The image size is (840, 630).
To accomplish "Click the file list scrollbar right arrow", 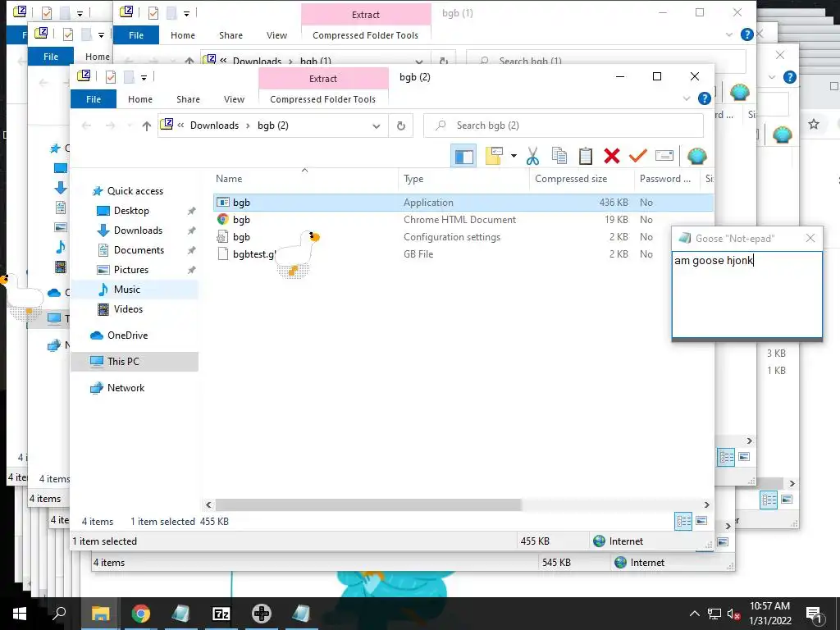I will coord(706,504).
